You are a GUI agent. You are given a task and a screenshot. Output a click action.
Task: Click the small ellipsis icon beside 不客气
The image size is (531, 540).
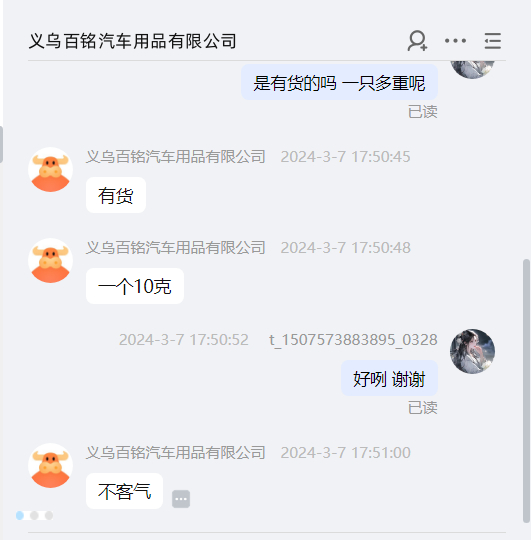coord(181,499)
